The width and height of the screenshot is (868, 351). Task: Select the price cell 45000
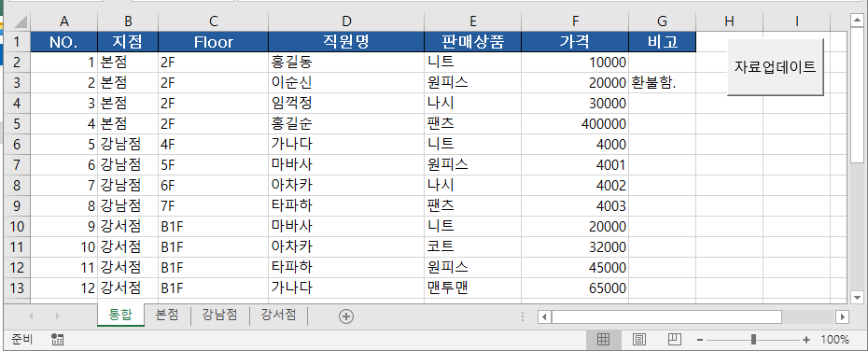click(575, 267)
